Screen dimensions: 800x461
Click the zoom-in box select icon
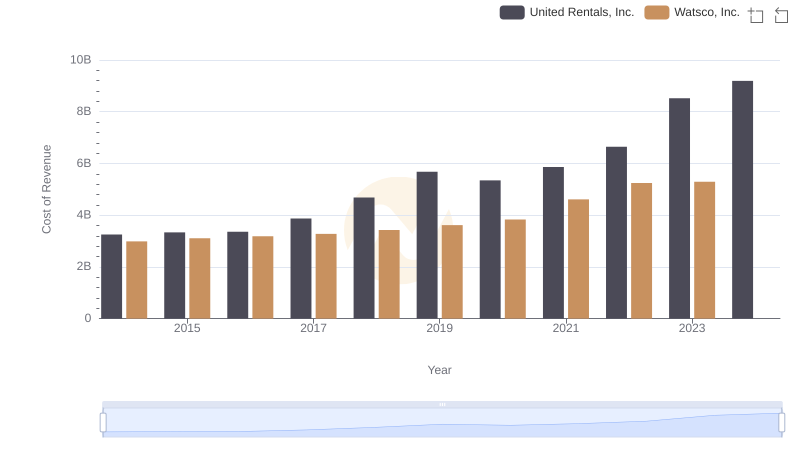756,15
